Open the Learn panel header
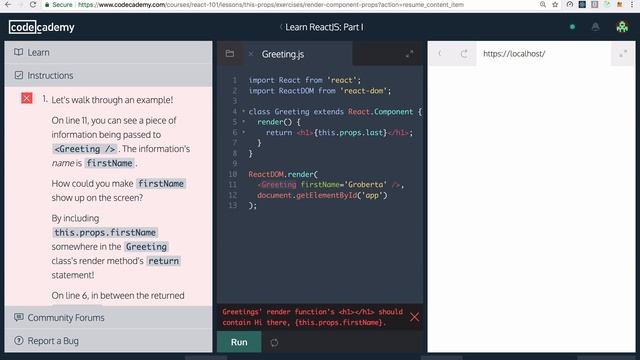This screenshot has width=640, height=360. tap(109, 52)
